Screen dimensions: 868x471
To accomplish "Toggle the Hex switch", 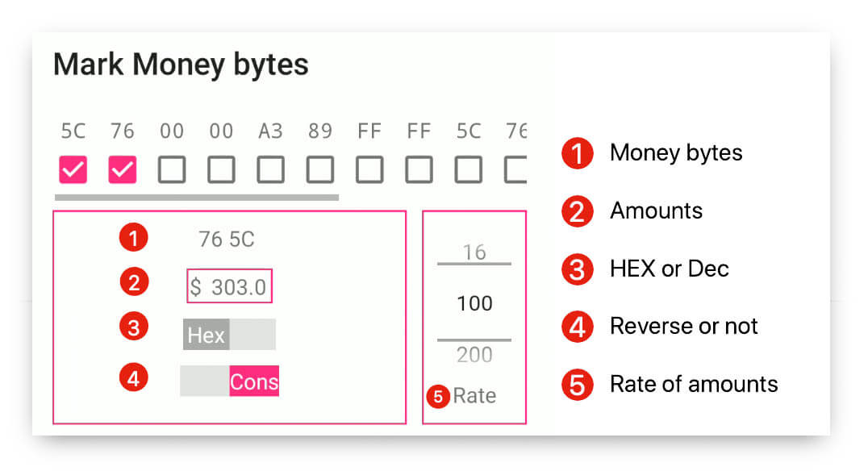I will coord(229,334).
